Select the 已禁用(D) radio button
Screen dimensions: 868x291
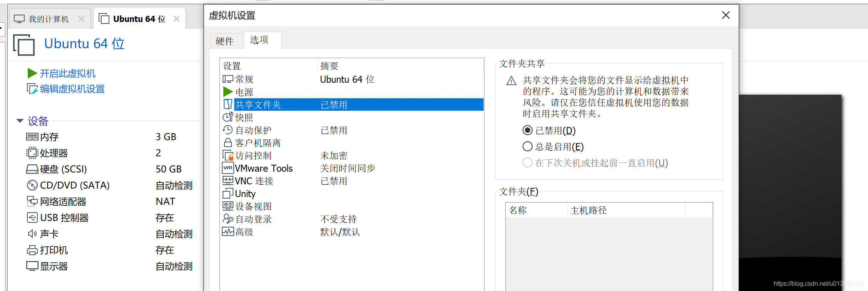coord(528,130)
